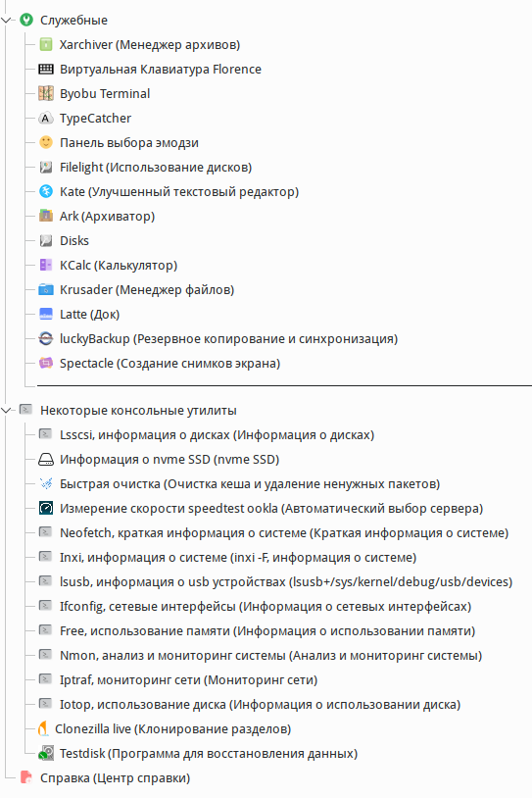Image resolution: width=532 pixels, height=798 pixels.
Task: Open Xarchiver (Менеджер архивов)
Action: click(150, 45)
